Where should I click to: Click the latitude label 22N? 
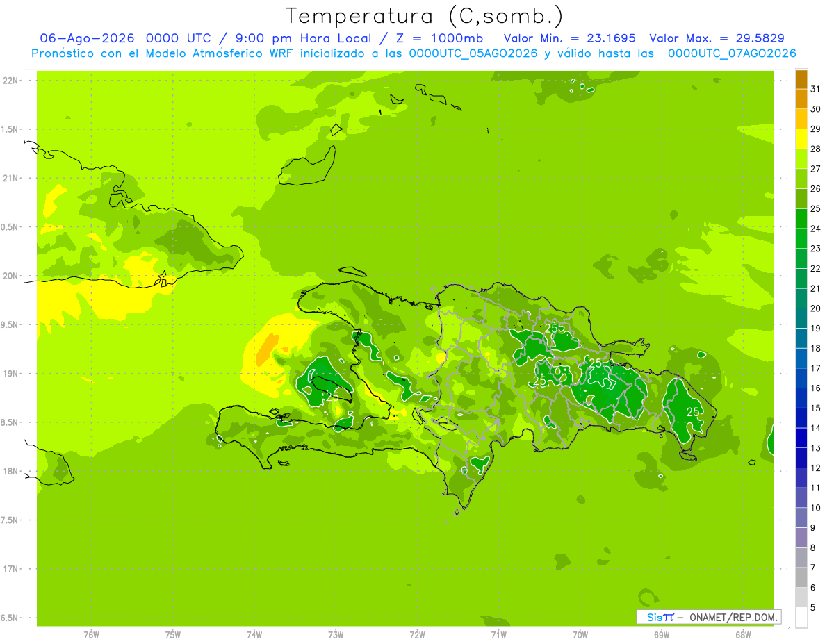[11, 81]
